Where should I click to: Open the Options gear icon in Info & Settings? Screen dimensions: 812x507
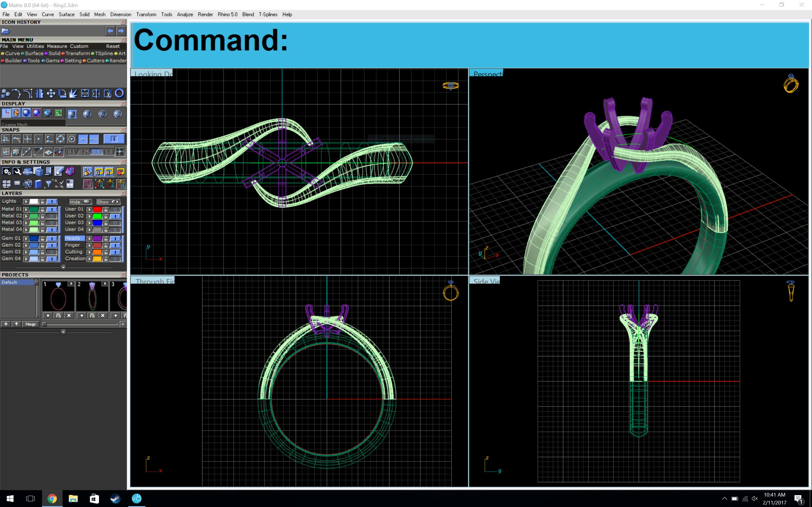(7, 171)
